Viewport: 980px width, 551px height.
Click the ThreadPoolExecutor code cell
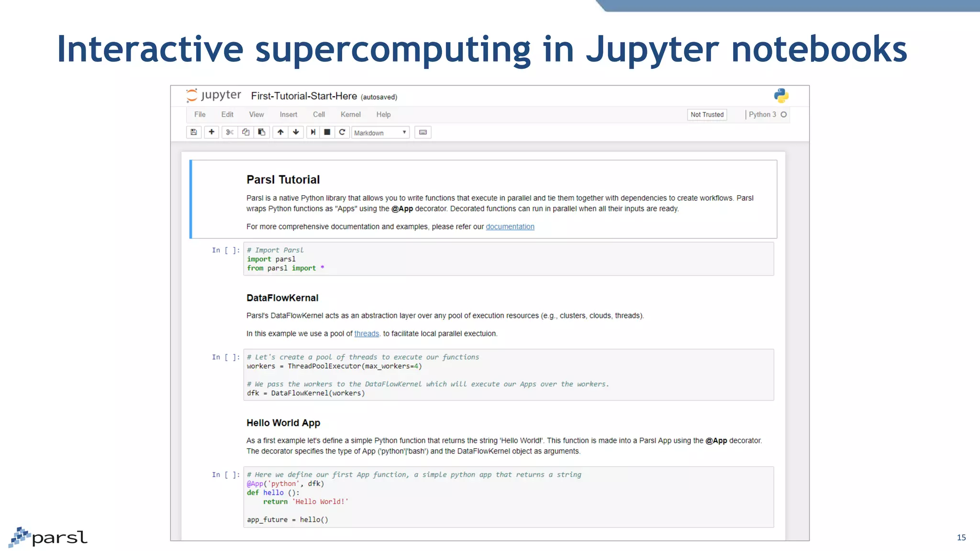(508, 375)
